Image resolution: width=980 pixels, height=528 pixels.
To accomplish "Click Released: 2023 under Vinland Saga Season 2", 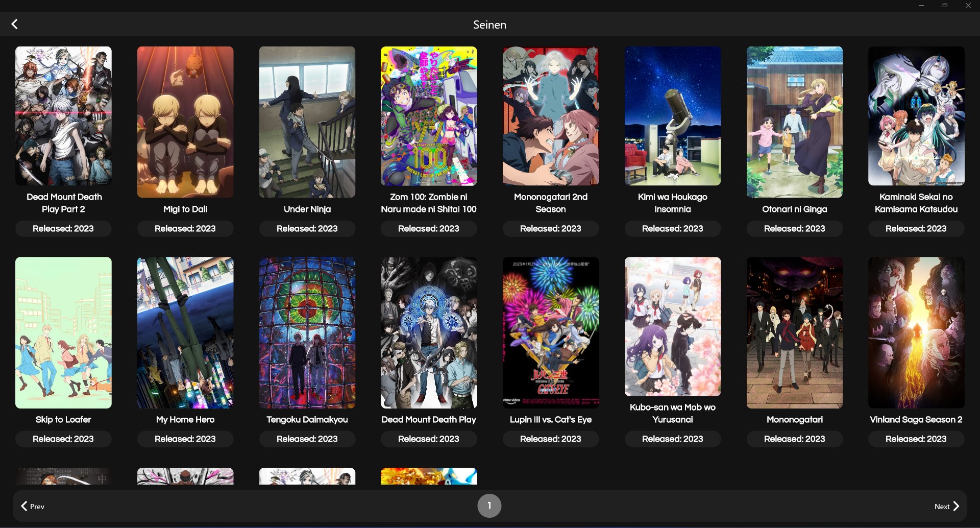I will [x=916, y=439].
